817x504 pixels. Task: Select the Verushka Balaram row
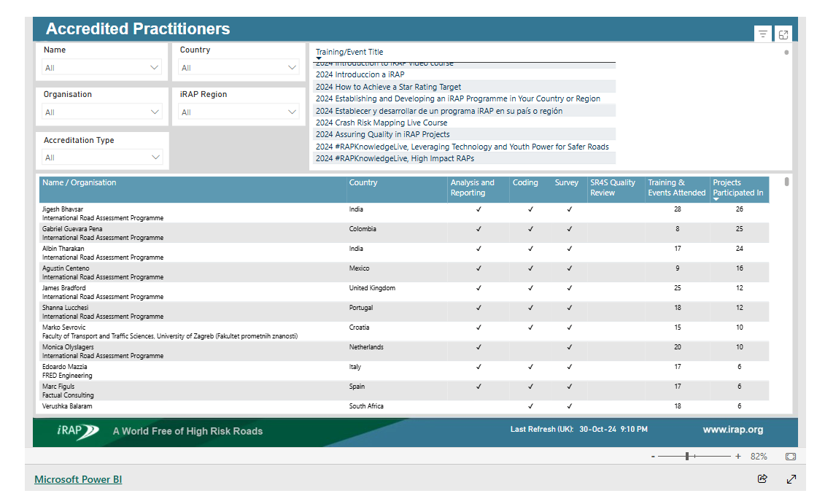click(x=404, y=406)
